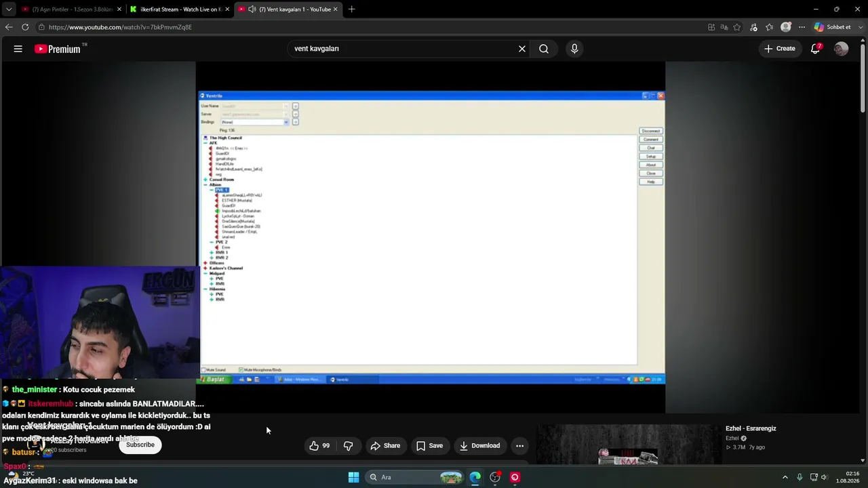This screenshot has height=488, width=868.
Task: Click the Subscribe button
Action: point(140,445)
